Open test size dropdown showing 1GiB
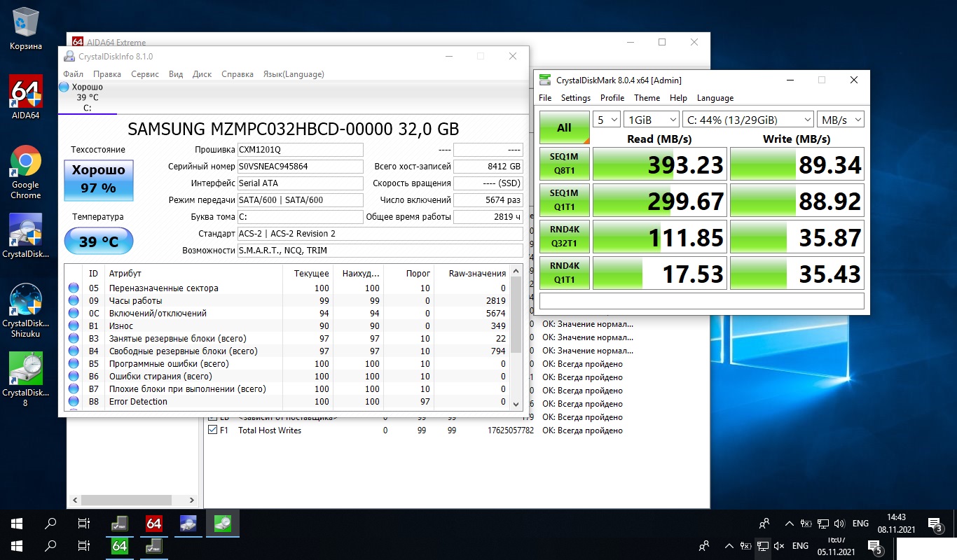Viewport: 957px width, 560px height. click(652, 119)
